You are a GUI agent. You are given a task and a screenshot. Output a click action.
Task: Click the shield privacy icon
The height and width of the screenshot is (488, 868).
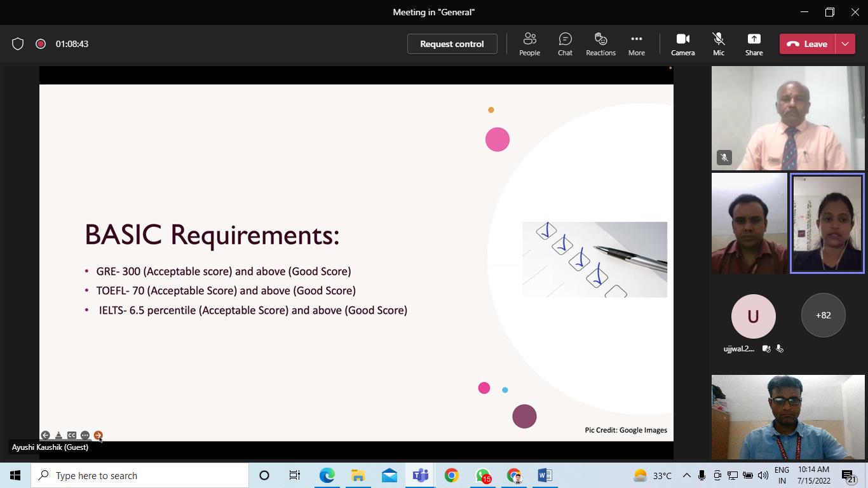pos(18,44)
